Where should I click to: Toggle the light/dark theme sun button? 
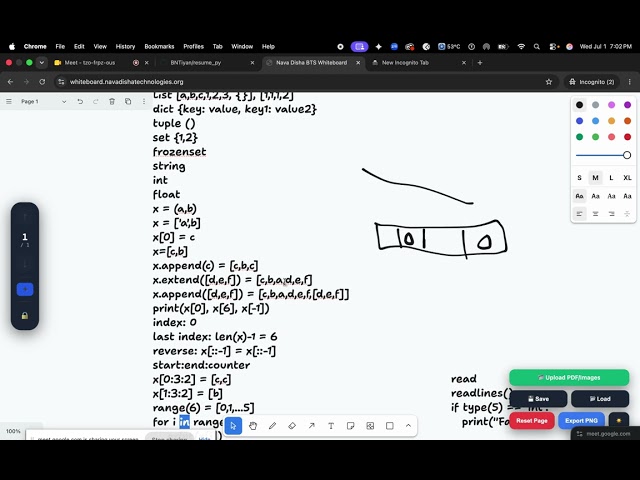(x=619, y=420)
